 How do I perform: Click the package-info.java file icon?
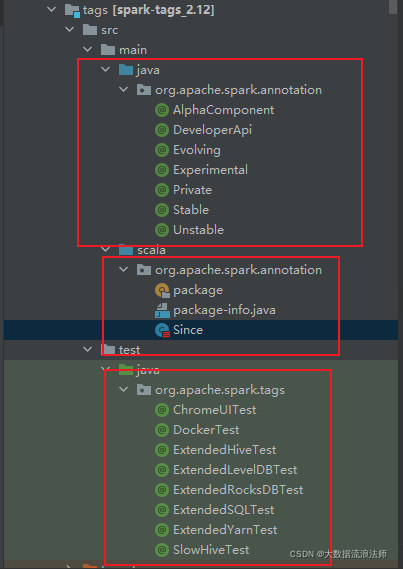[x=162, y=310]
